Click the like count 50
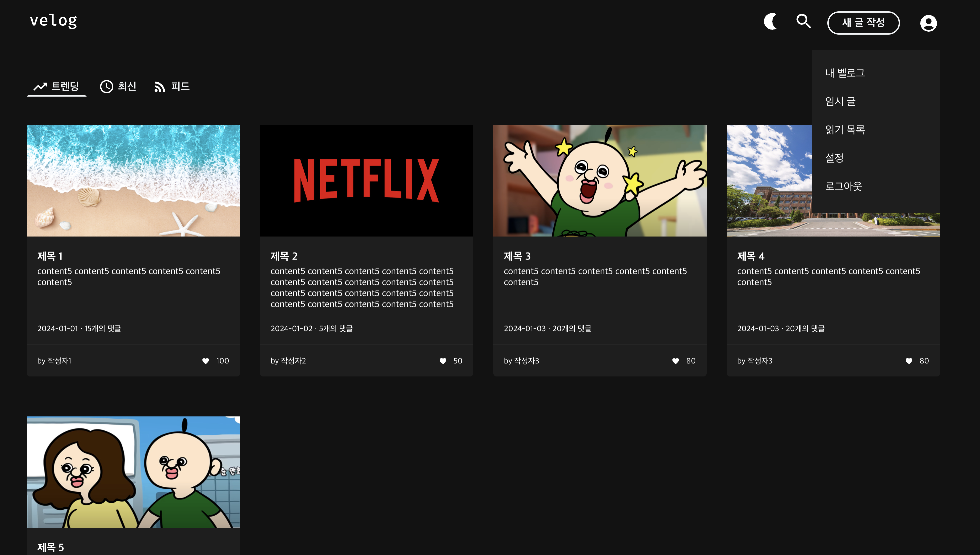 [x=458, y=361]
